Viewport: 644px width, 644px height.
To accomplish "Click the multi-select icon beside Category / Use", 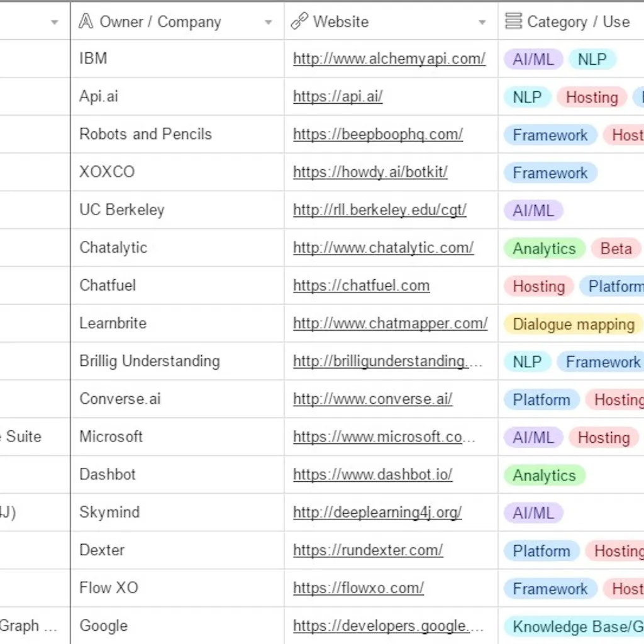I will [x=513, y=21].
